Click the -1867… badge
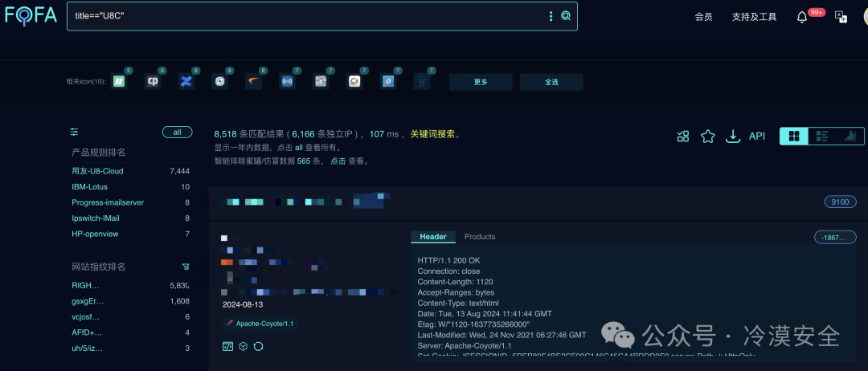This screenshot has width=868, height=371. point(835,237)
